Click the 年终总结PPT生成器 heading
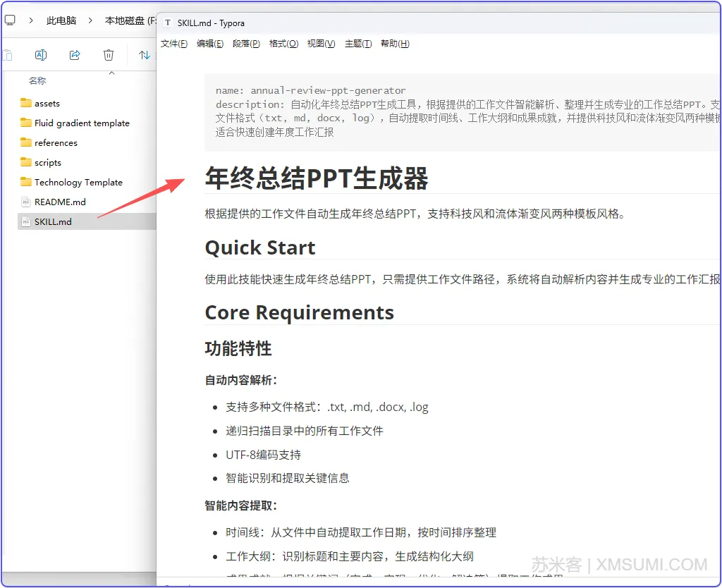 pyautogui.click(x=317, y=178)
